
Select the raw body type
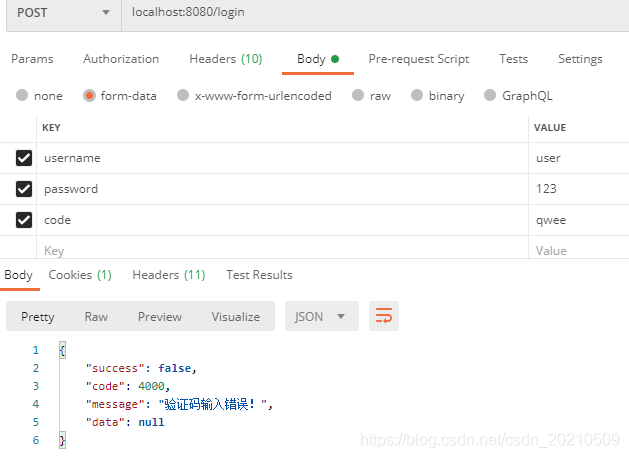point(358,95)
